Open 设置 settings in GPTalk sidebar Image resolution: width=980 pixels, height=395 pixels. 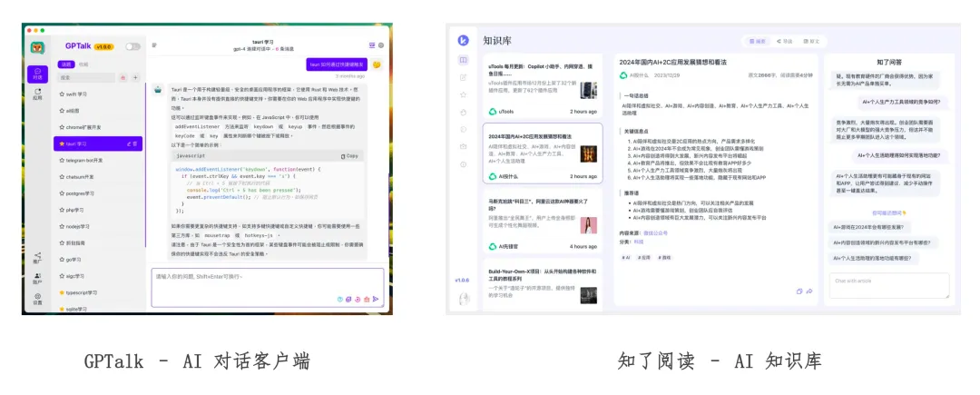pos(37,299)
